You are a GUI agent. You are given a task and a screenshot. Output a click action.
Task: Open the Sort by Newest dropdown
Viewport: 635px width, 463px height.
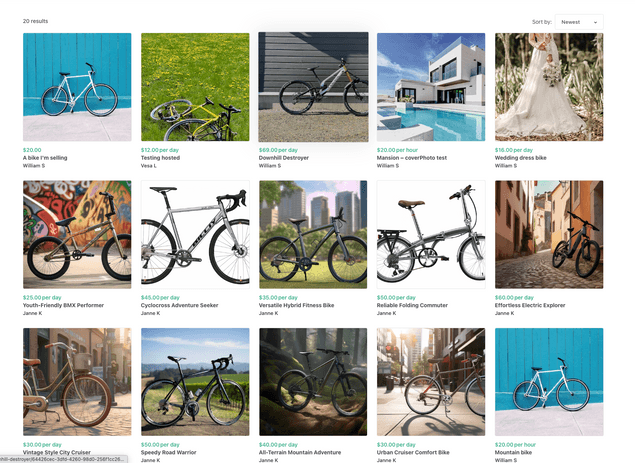tap(579, 22)
